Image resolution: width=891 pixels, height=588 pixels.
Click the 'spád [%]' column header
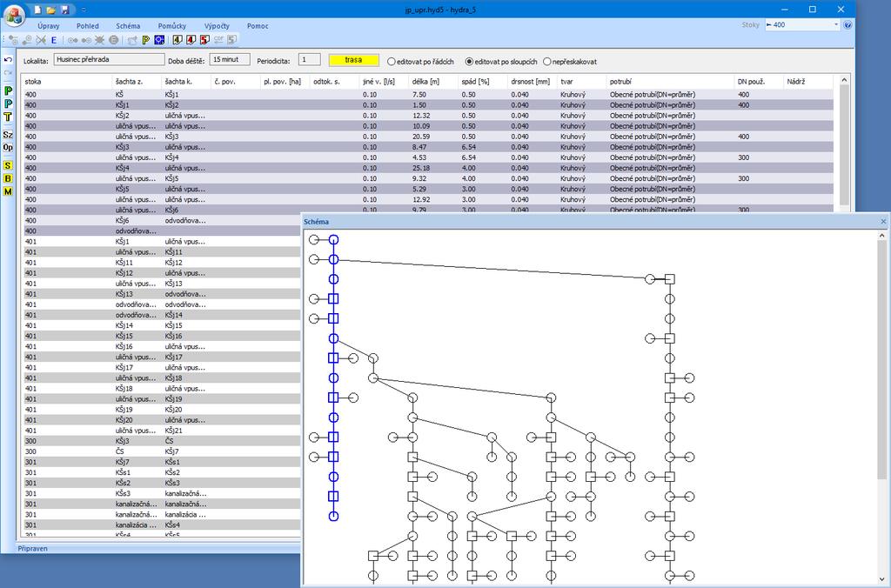pyautogui.click(x=483, y=82)
